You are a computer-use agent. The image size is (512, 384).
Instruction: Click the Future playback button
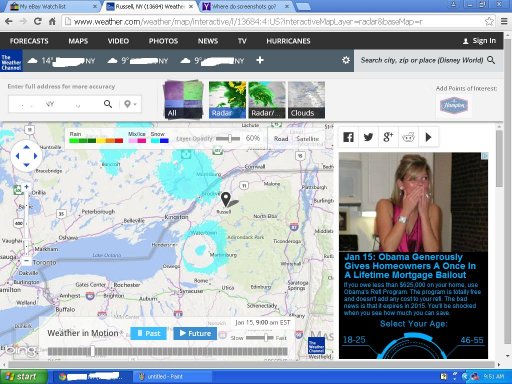195,333
